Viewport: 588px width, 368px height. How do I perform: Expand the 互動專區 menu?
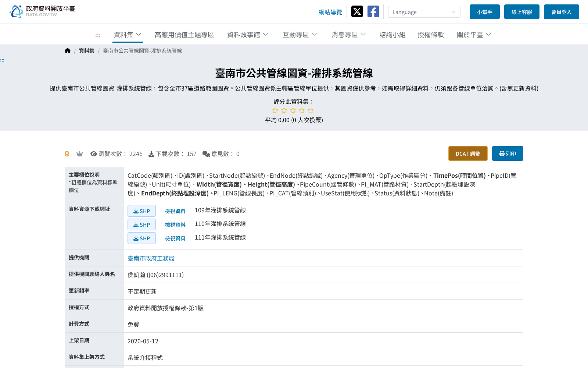pyautogui.click(x=300, y=35)
